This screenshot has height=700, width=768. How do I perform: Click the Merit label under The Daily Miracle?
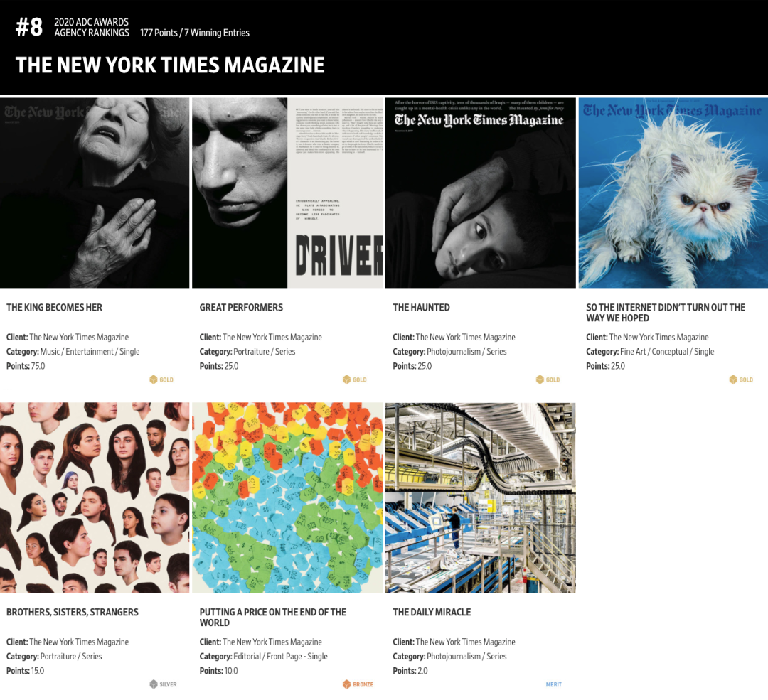point(553,684)
